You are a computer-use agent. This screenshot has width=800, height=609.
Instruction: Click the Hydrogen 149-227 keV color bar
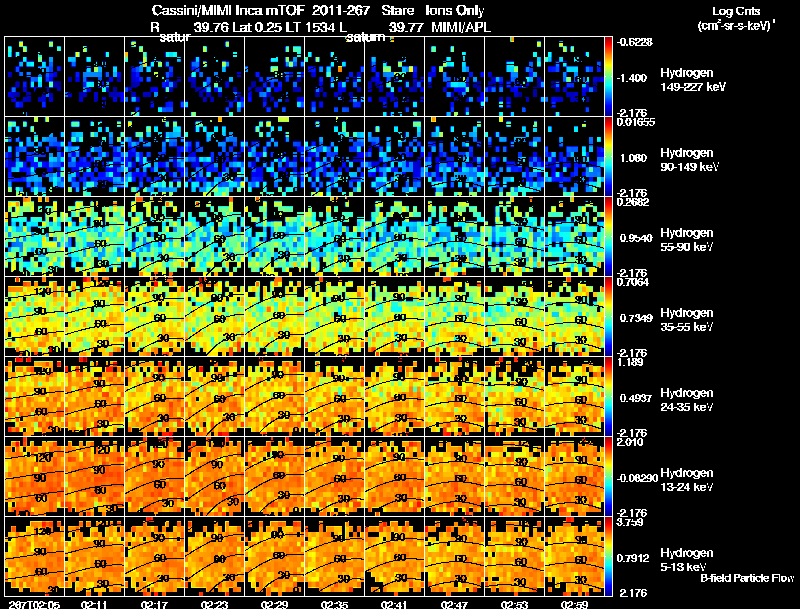click(x=609, y=76)
